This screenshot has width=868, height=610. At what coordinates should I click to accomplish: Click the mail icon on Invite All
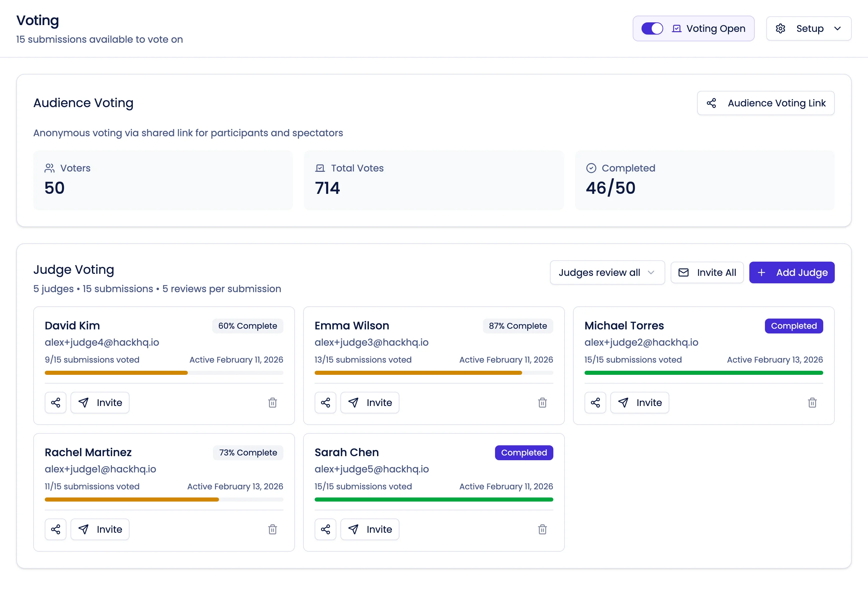(684, 272)
